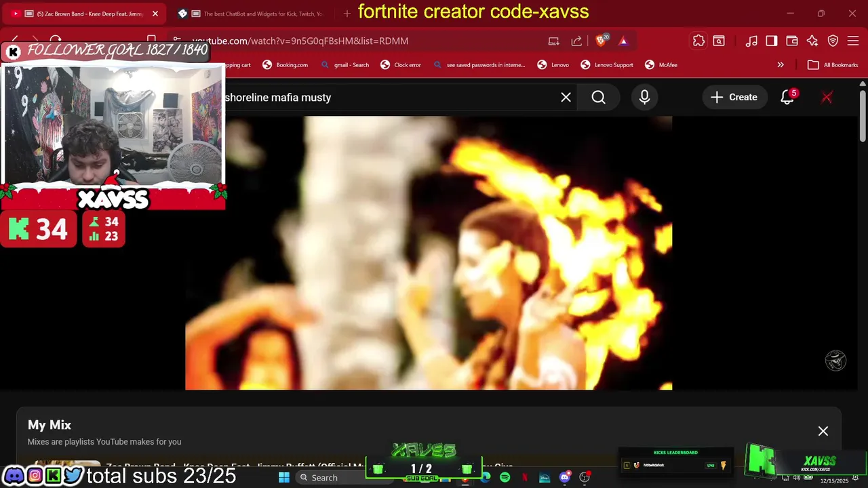Open Microsoft Edge from the taskbar
The image size is (868, 488).
[486, 478]
